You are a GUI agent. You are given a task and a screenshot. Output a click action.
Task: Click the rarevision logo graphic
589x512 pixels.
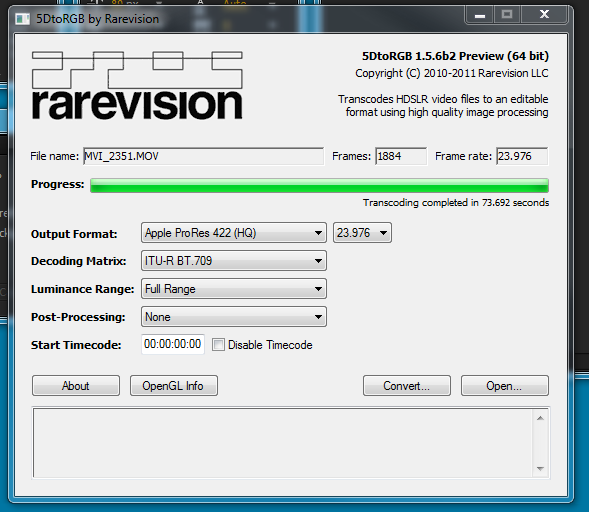pyautogui.click(x=137, y=86)
